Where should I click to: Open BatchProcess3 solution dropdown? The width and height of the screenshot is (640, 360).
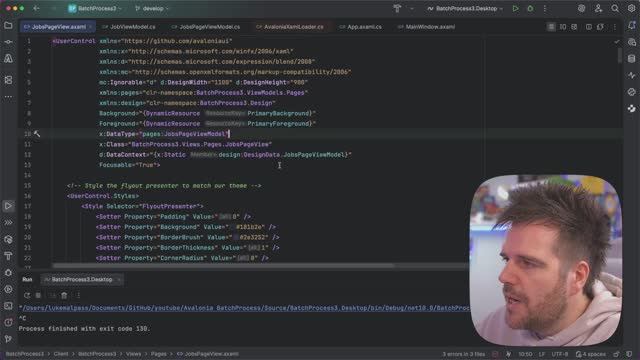[x=96, y=8]
